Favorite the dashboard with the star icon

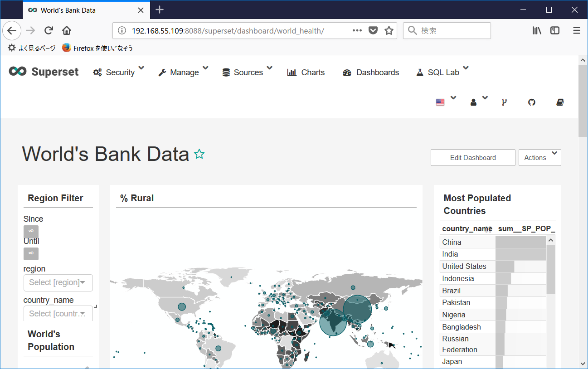(199, 155)
